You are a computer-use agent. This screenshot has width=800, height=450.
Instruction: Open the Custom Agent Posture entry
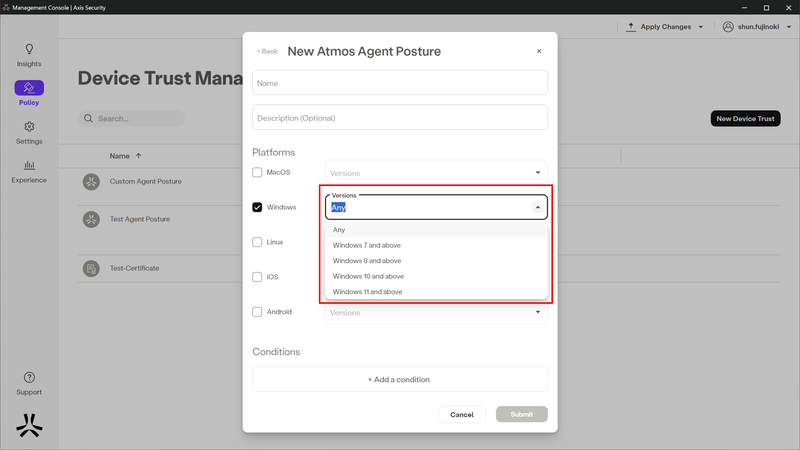click(x=145, y=181)
